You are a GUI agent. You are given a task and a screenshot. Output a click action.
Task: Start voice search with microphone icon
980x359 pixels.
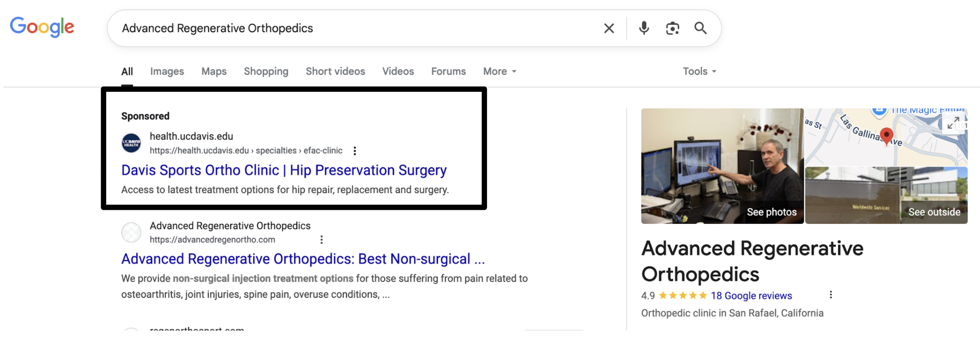643,28
